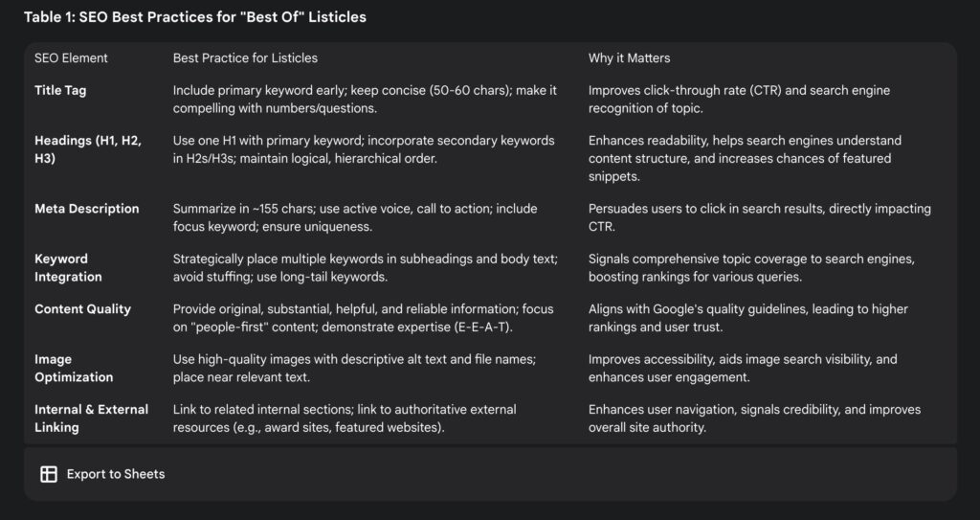Click the Meta Description row label
980x520 pixels.
point(87,209)
